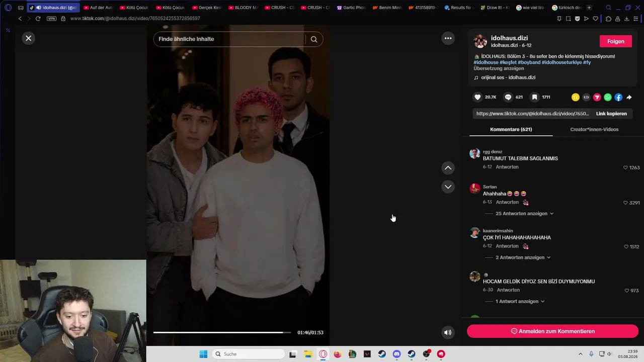Switch to the wie viel lira tab
This screenshot has width=644, height=362.
[531, 8]
